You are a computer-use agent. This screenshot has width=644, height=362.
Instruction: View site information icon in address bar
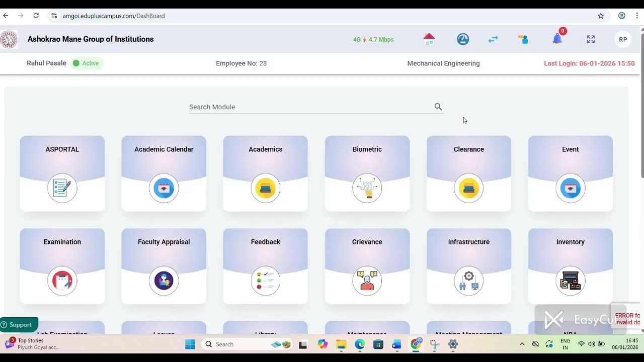tap(54, 16)
